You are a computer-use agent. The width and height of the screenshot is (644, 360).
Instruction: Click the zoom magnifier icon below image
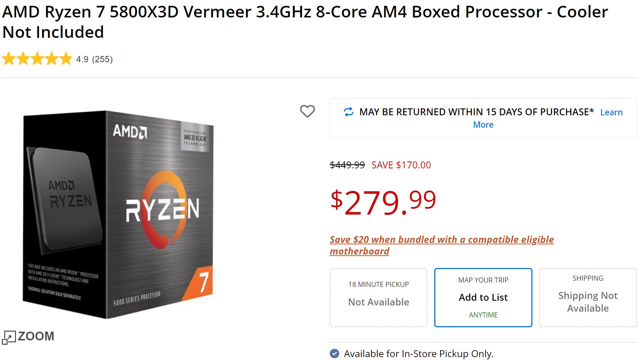click(9, 337)
